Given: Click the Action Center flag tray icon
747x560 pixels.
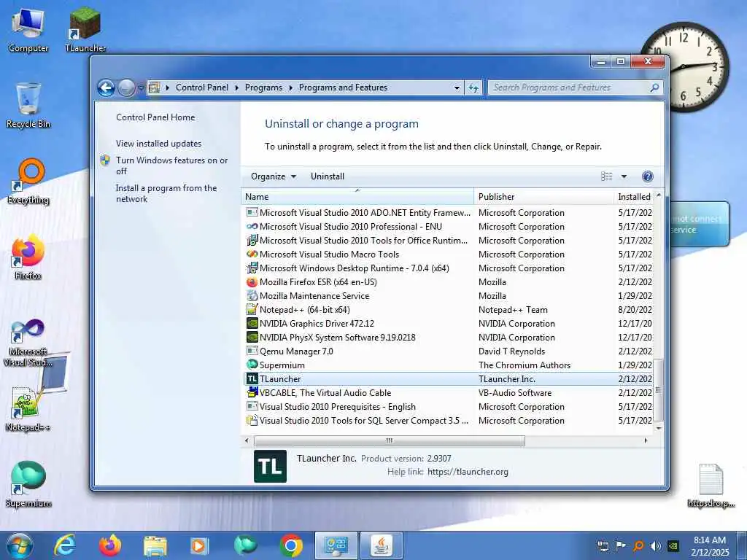Looking at the screenshot, I should tap(620, 546).
